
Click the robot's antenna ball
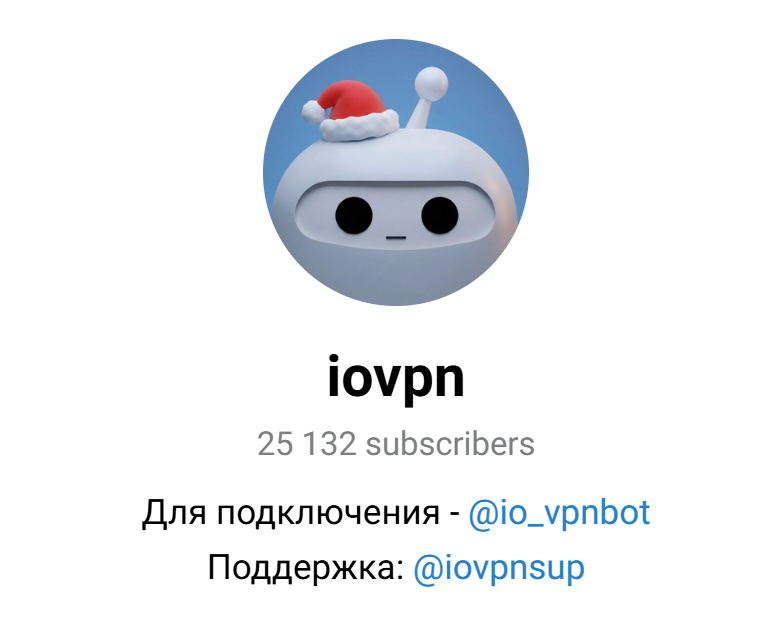tap(431, 82)
